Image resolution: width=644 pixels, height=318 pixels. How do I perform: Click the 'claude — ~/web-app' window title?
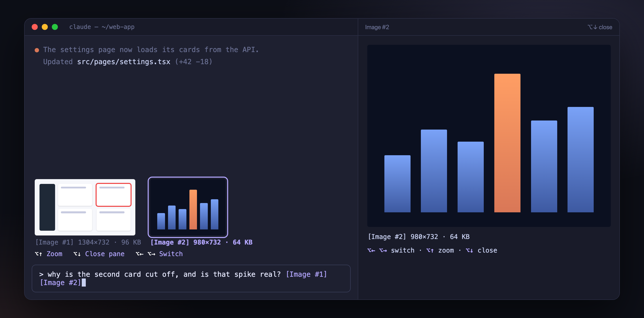coord(102,27)
